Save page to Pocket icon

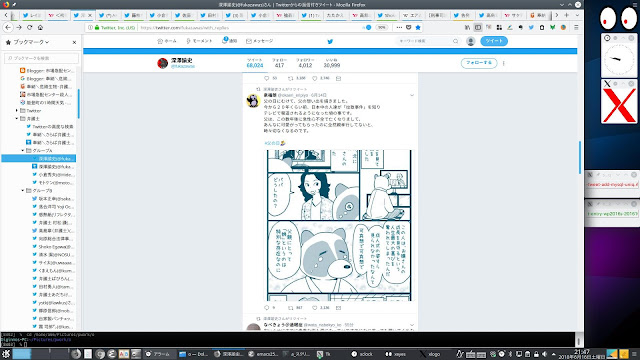pyautogui.click(x=409, y=27)
